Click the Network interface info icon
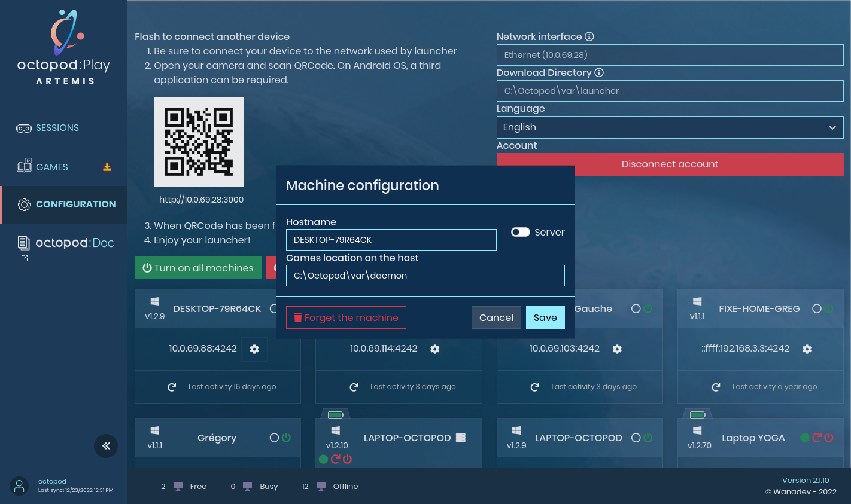This screenshot has width=851, height=504. pos(589,36)
